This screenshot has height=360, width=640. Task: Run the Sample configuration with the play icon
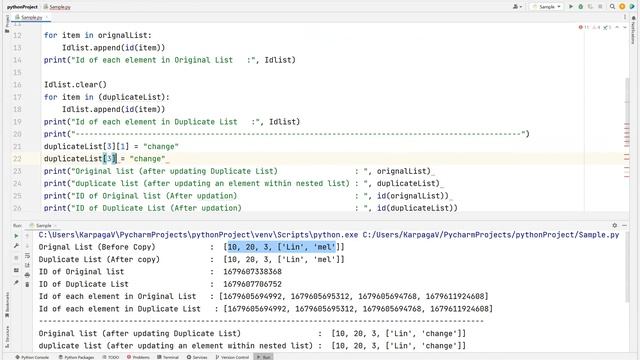pos(571,7)
